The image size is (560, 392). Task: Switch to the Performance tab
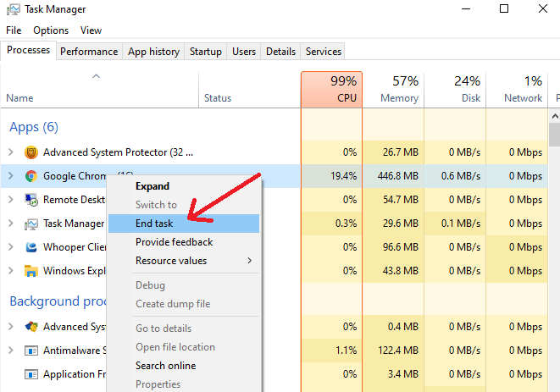coord(89,52)
